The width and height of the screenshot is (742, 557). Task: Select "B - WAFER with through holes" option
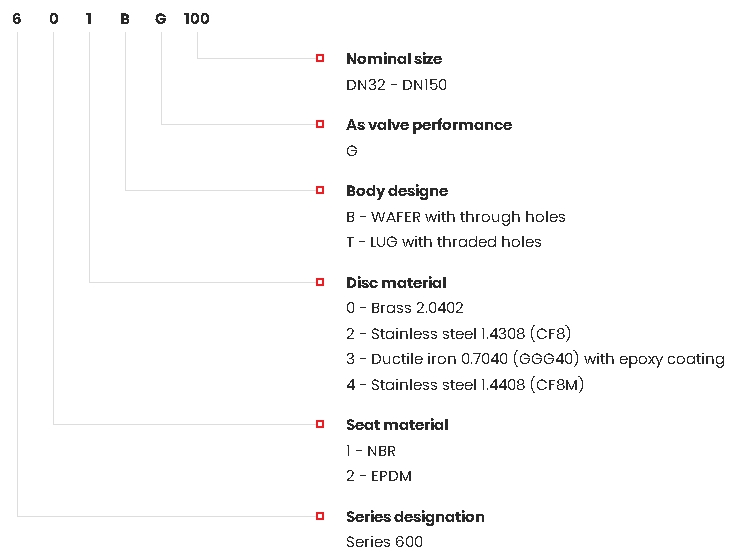point(456,217)
